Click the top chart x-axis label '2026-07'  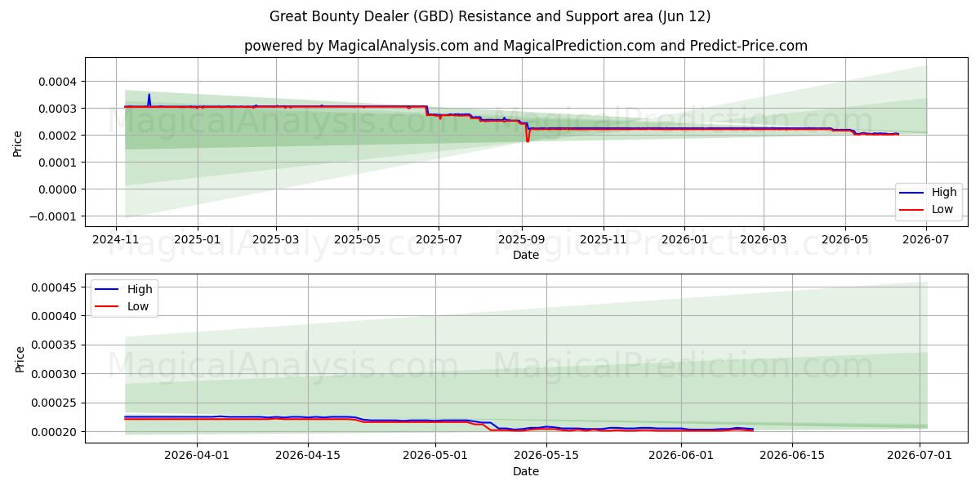click(927, 240)
